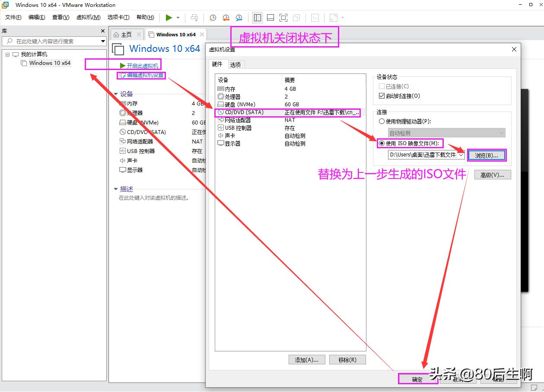This screenshot has width=544, height=392.
Task: Collapse the 设备 section in the left pane
Action: [116, 93]
